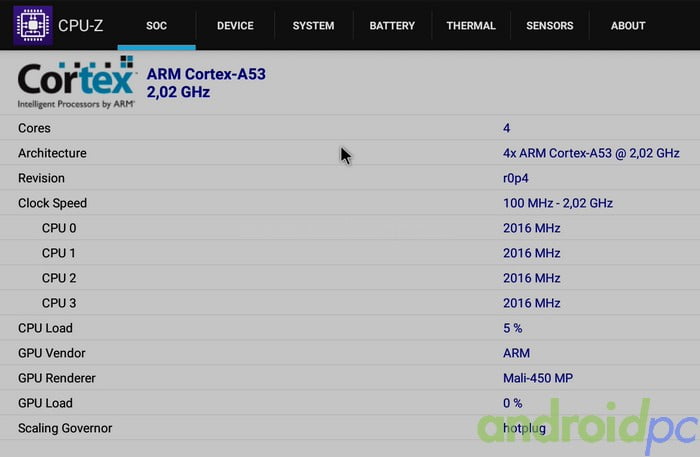The width and height of the screenshot is (700, 457).
Task: Select the ARM Cortex-A53 heading
Action: (206, 74)
